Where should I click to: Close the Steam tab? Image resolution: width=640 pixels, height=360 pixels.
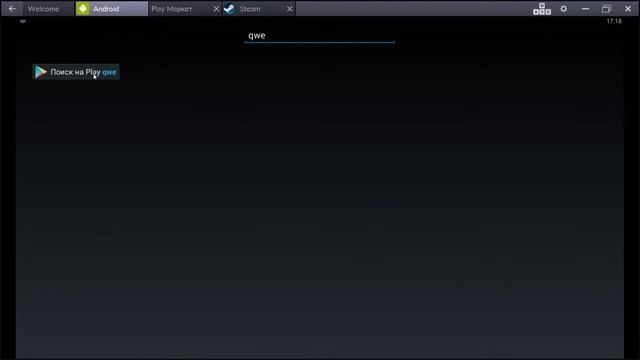(289, 9)
